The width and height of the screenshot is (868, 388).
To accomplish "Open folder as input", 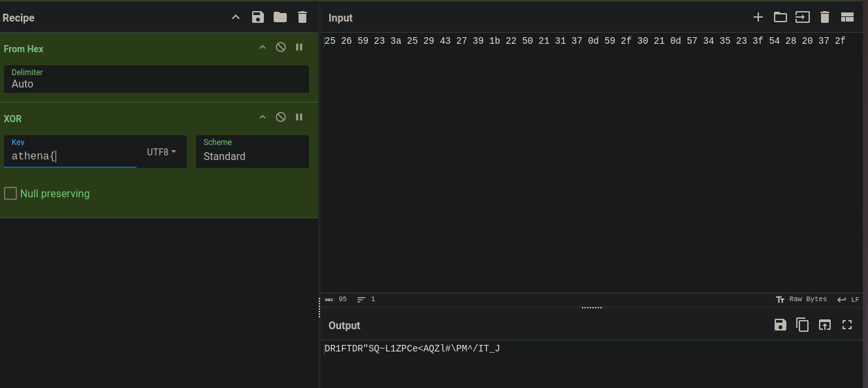I will point(780,18).
